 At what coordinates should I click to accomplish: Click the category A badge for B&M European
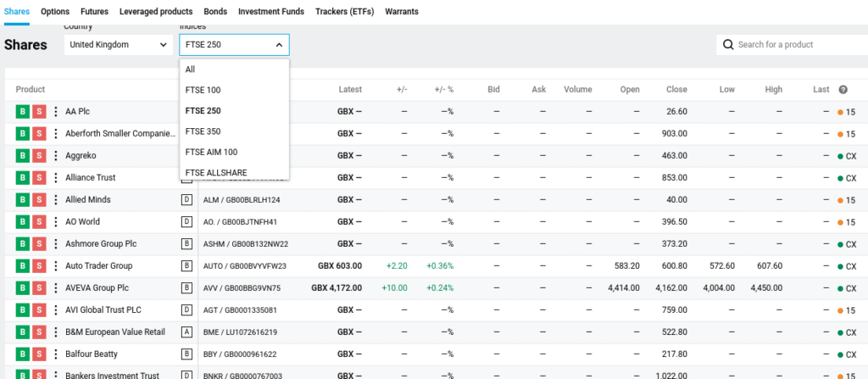pyautogui.click(x=186, y=332)
